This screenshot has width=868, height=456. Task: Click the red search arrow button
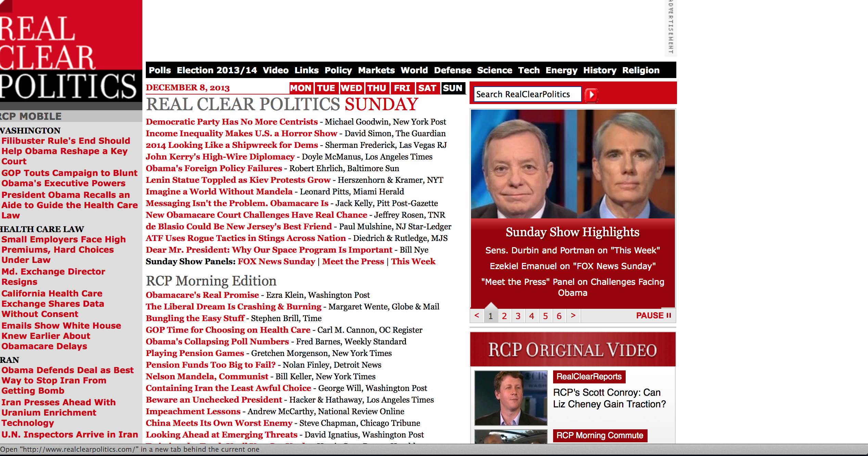point(591,95)
